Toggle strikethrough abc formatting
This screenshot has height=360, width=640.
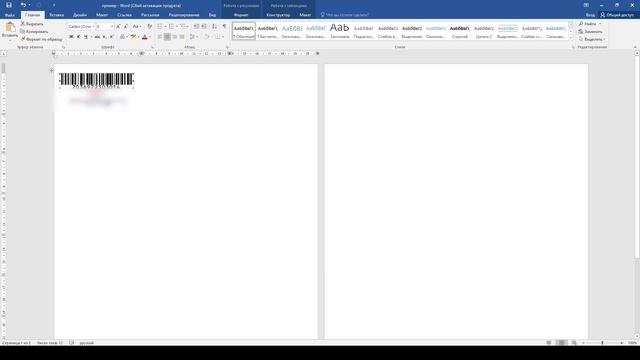(x=97, y=37)
